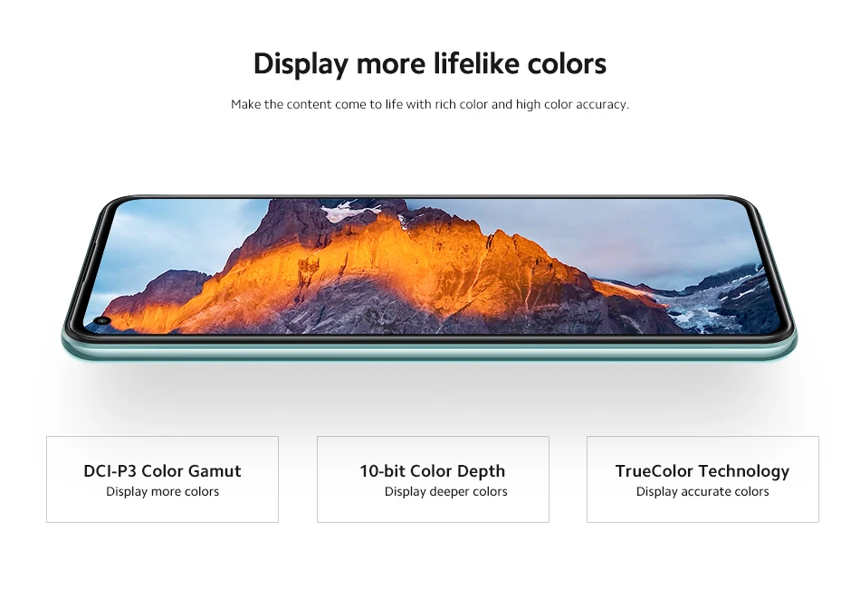The image size is (860, 616).
Task: Select the "Display more lifelike colors" heading
Action: 429,63
